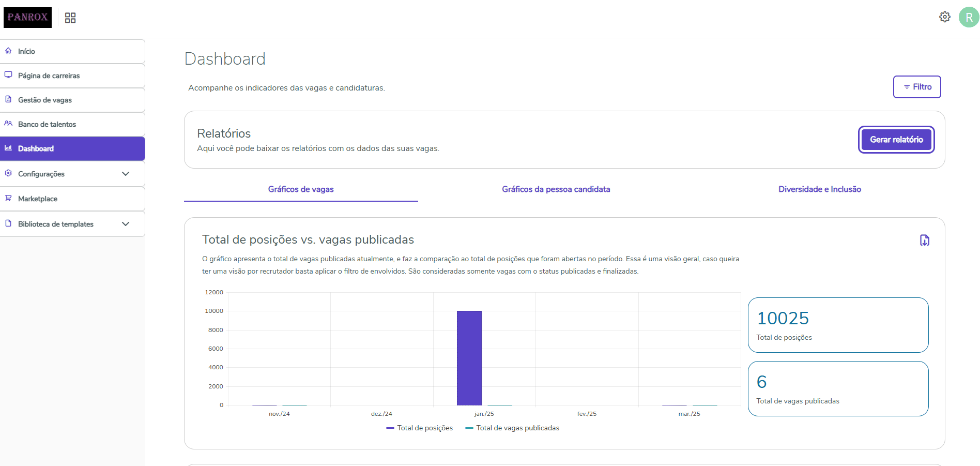Toggle Total de posições legend series
Image resolution: width=980 pixels, height=466 pixels.
click(x=419, y=428)
